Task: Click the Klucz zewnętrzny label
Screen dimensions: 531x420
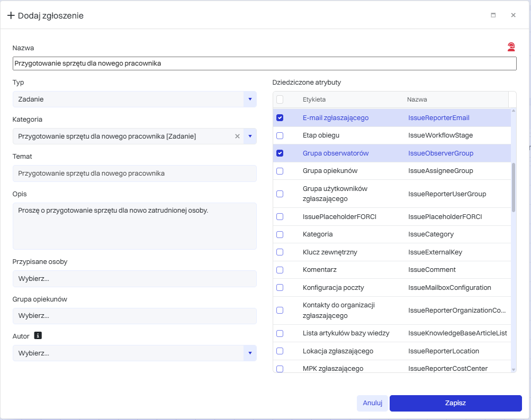Action: 330,252
